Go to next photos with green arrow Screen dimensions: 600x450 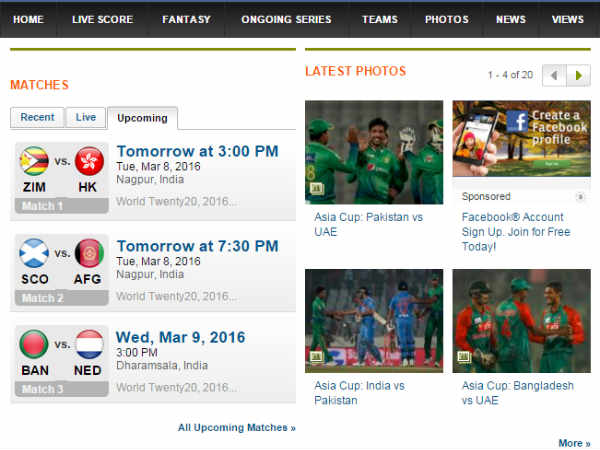(x=579, y=75)
